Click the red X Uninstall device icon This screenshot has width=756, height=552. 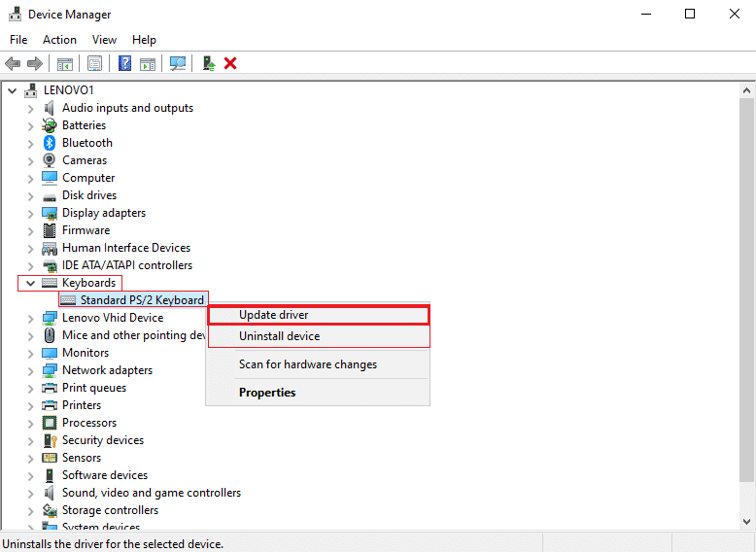click(230, 63)
